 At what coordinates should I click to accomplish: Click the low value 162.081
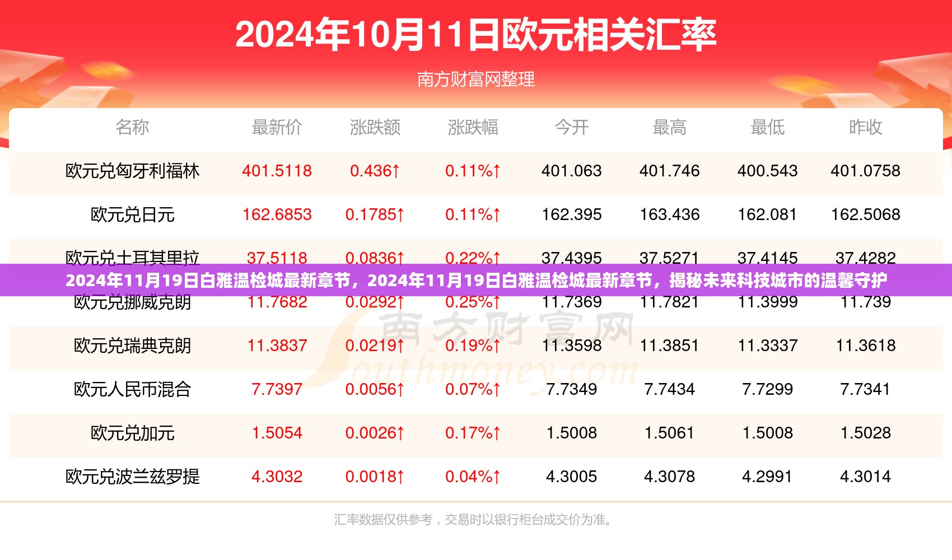pyautogui.click(x=767, y=214)
